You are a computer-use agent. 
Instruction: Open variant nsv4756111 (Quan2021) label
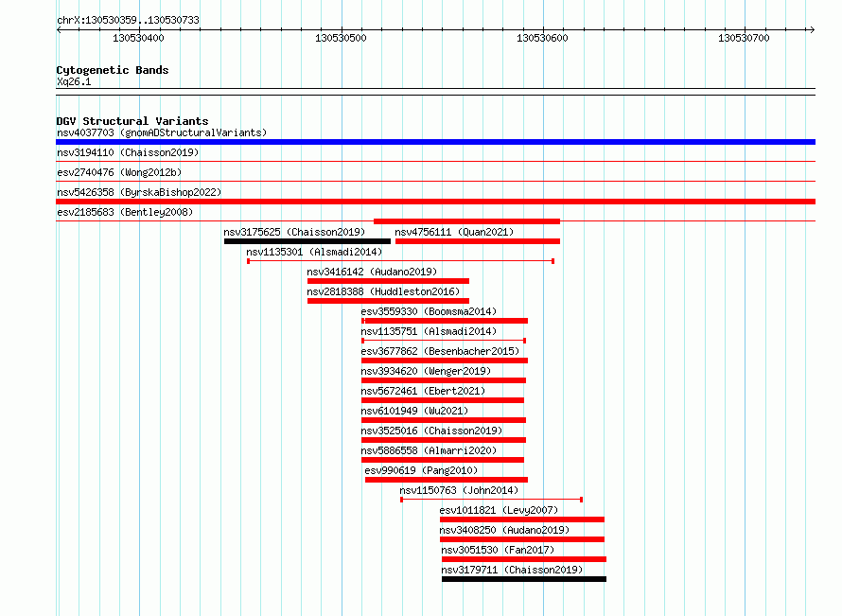454,232
